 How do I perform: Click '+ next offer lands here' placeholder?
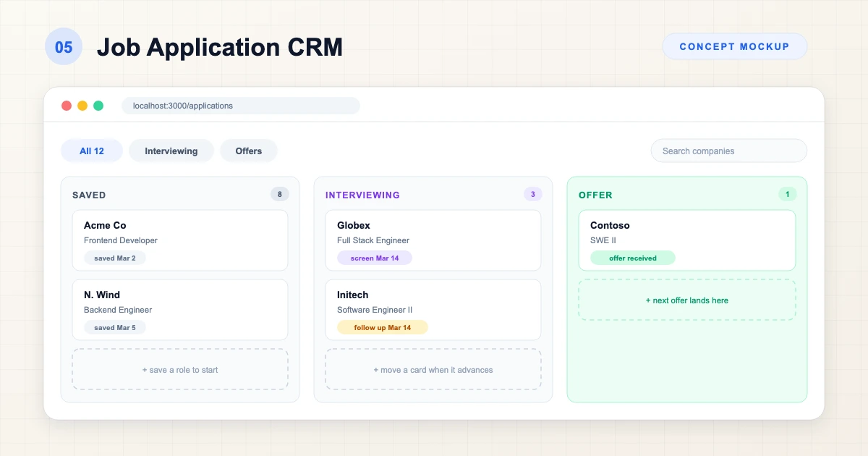(686, 300)
